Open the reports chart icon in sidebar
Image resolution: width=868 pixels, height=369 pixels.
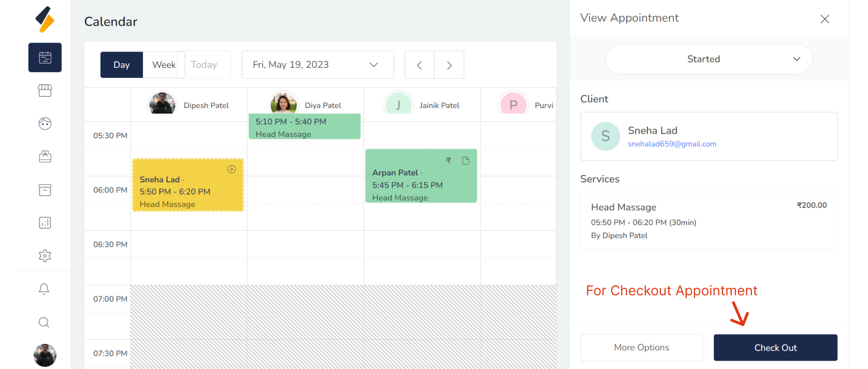pos(45,222)
